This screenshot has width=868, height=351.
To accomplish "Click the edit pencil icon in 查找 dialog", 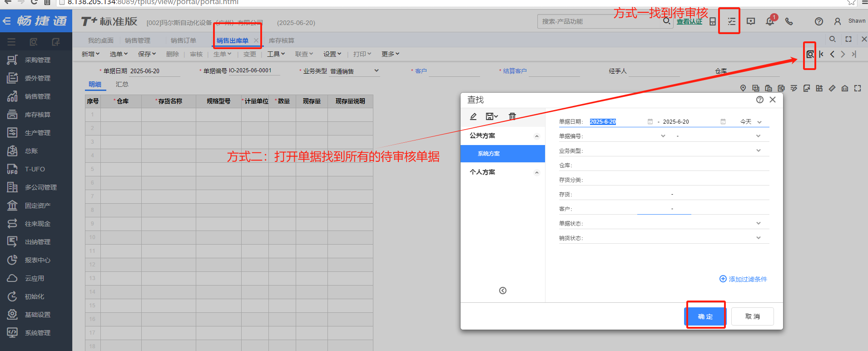I will coord(473,116).
